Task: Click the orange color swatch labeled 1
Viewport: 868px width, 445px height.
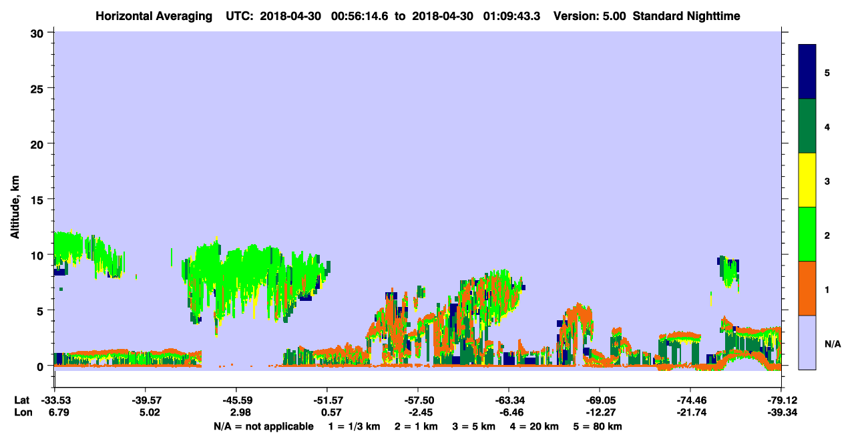Action: click(x=807, y=288)
